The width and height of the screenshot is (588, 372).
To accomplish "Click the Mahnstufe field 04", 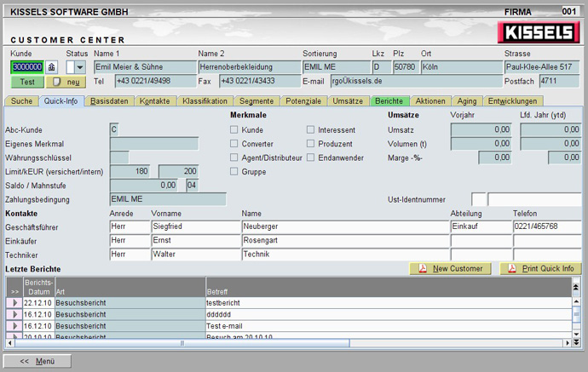I will click(x=192, y=185).
